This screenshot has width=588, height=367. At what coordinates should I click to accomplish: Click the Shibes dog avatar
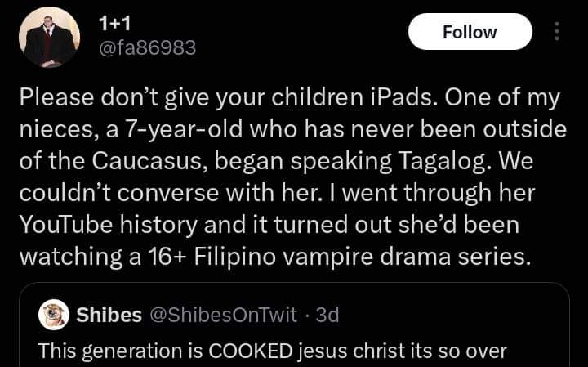(54, 315)
